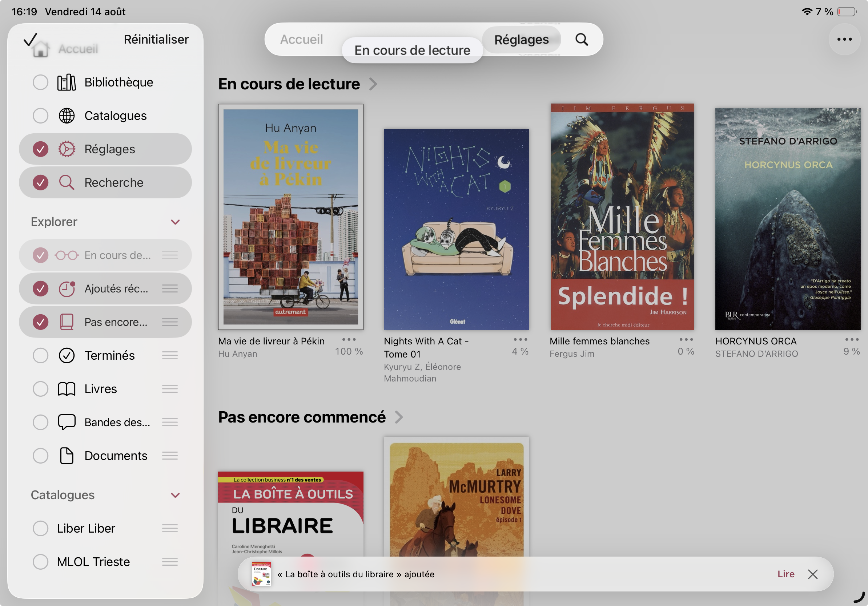Tap the notification's small book thumbnail
The image size is (868, 606).
tap(262, 574)
